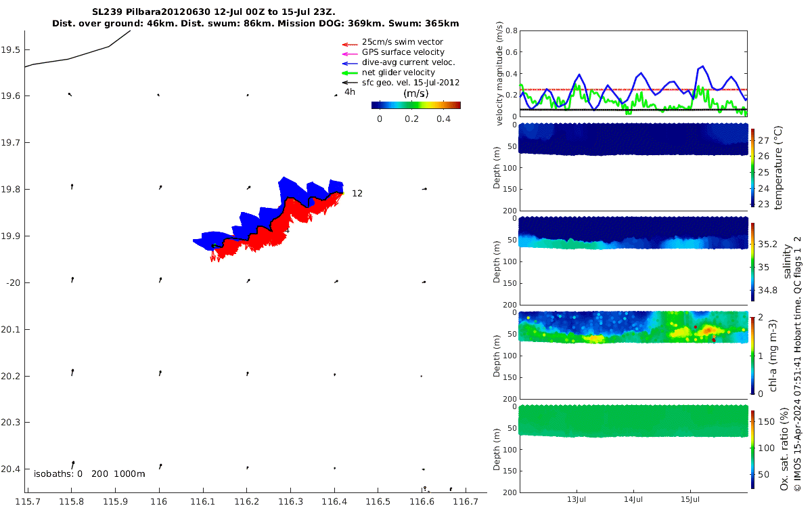This screenshot has width=812, height=508.
Task: Click the green net glider velocity legend arrow
Action: coord(349,72)
